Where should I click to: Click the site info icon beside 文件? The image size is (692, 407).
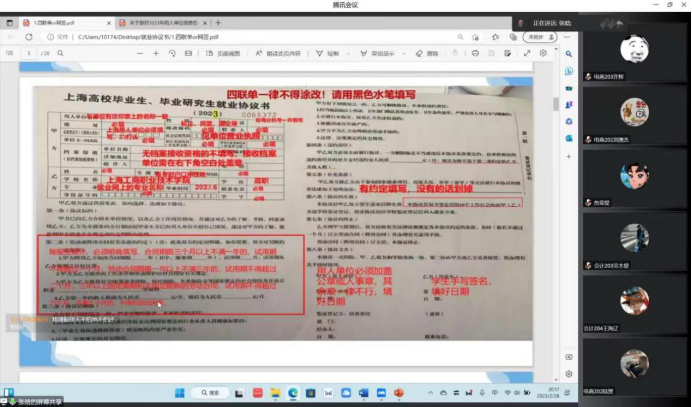tap(50, 37)
